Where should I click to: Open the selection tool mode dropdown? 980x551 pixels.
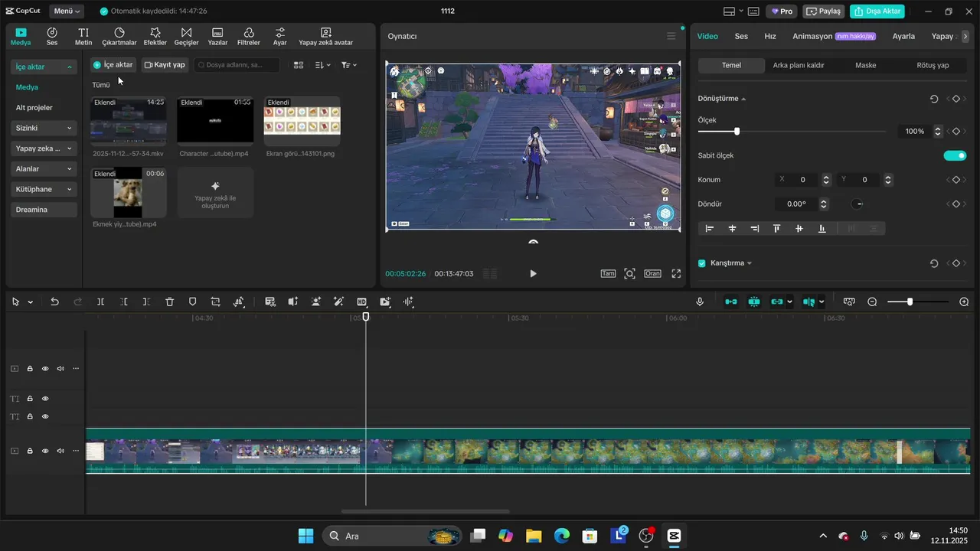[31, 302]
